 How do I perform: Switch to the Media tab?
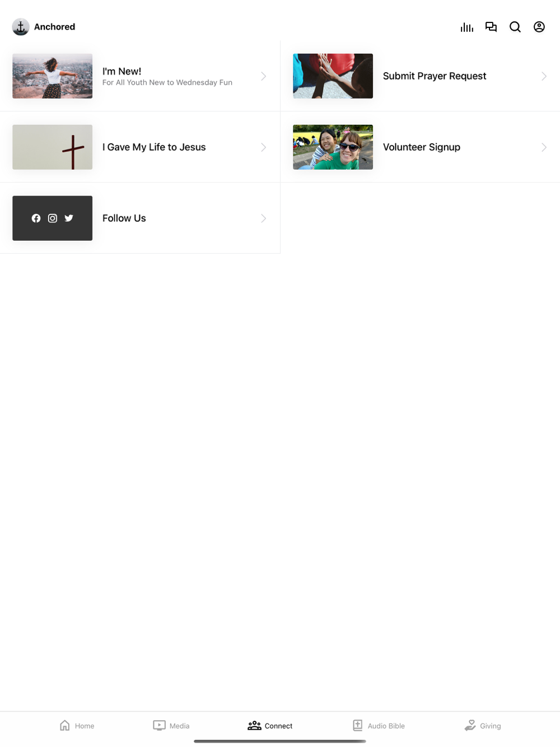171,726
